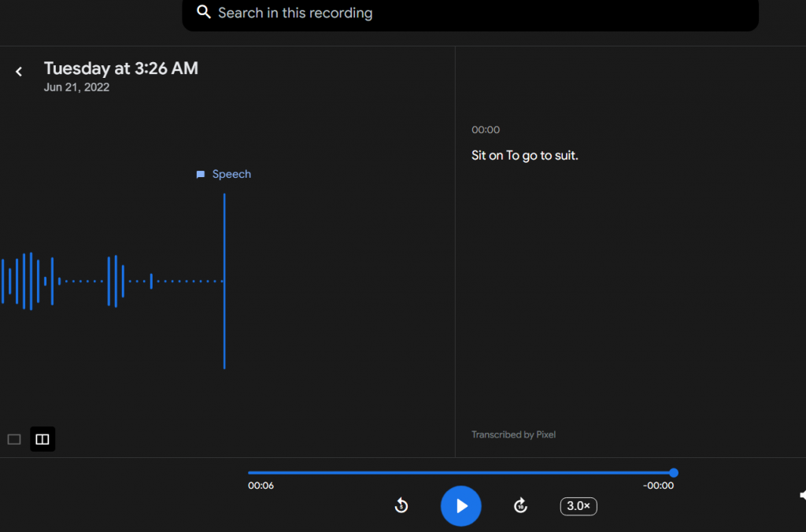806x532 pixels.
Task: Go back with the left chevron arrow
Action: 19,72
